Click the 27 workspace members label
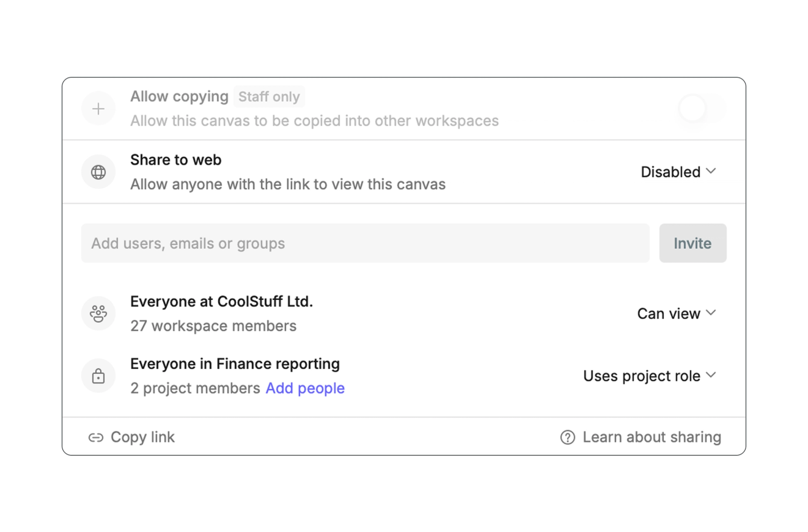The image size is (808, 532). pyautogui.click(x=213, y=326)
